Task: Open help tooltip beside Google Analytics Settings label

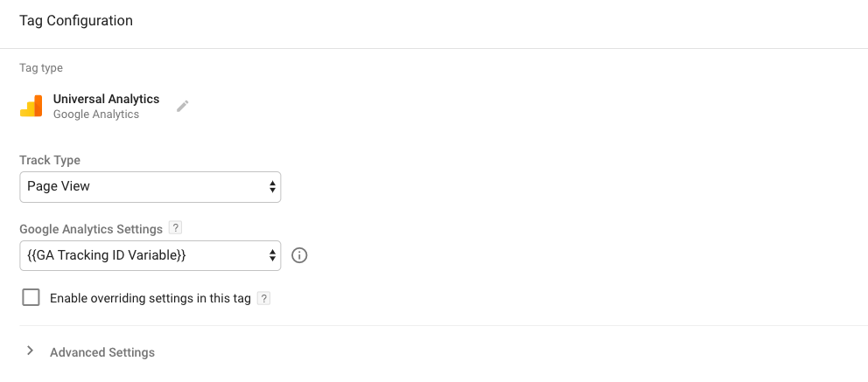Action: (x=175, y=228)
